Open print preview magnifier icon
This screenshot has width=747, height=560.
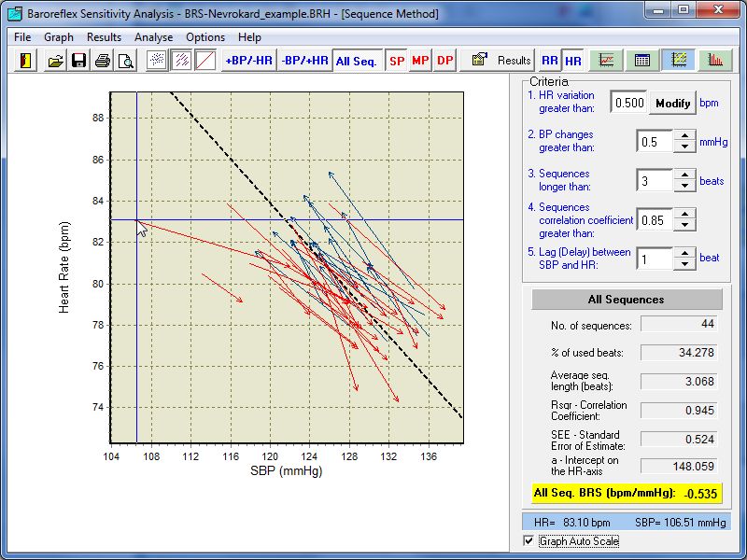tap(125, 61)
